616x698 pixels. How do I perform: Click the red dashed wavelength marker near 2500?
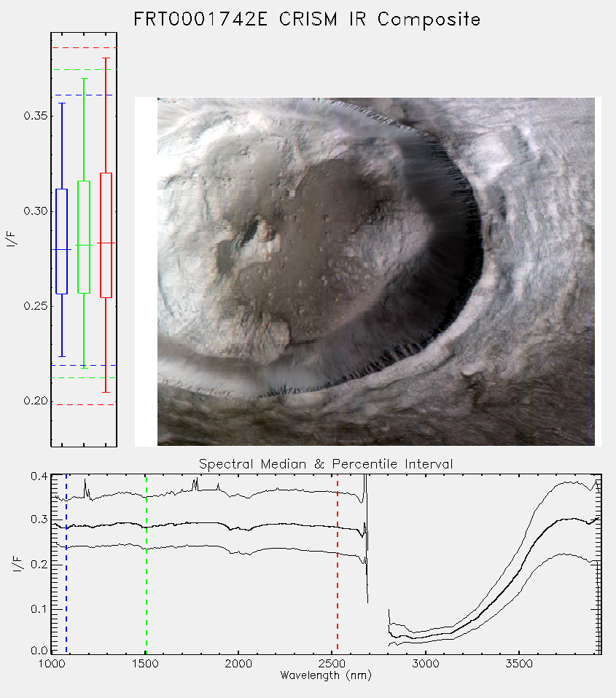[338, 563]
